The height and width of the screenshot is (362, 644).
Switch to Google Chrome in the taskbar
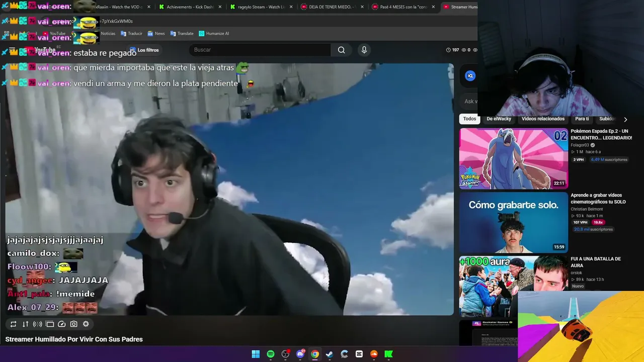pos(315,354)
